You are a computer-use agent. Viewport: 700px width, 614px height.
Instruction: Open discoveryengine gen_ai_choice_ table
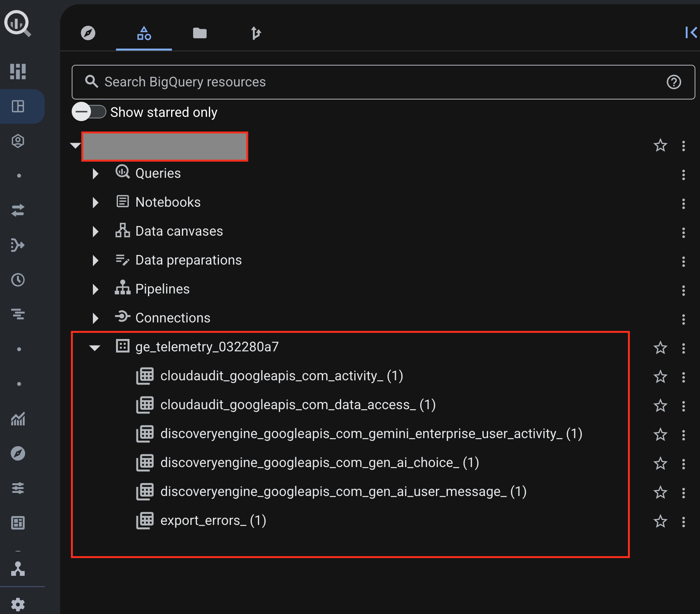[320, 462]
